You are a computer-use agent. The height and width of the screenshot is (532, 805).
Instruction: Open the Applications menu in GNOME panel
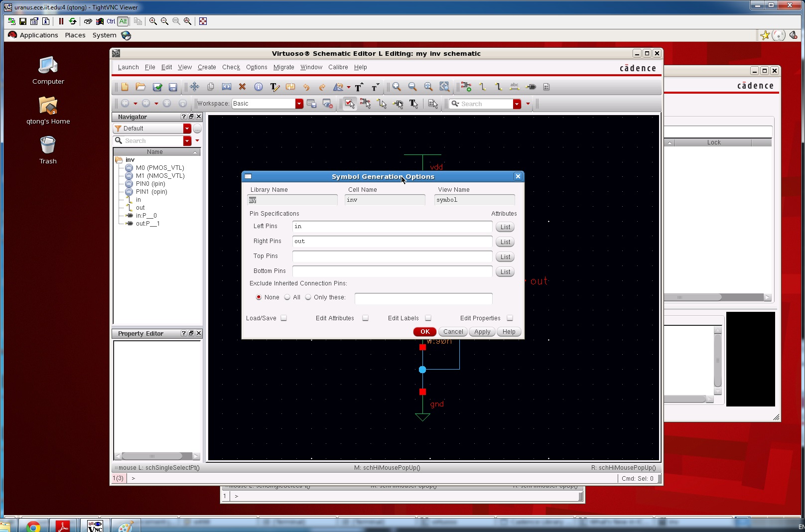click(x=38, y=35)
